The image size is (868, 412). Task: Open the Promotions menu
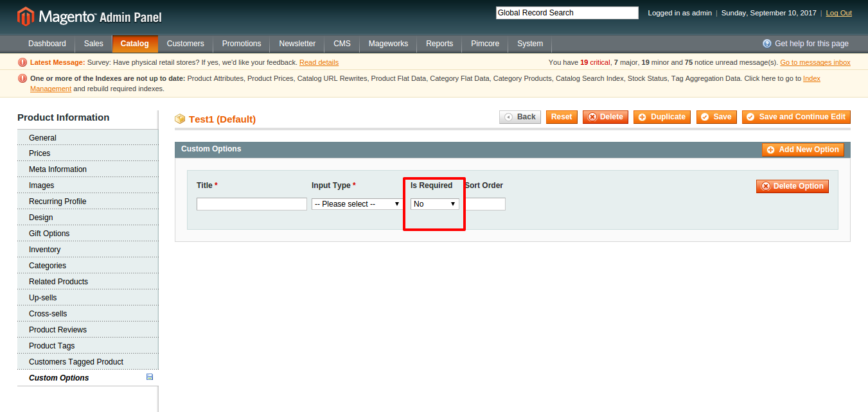pyautogui.click(x=241, y=44)
